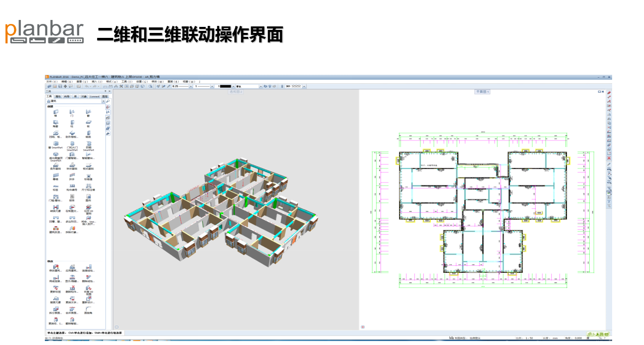Select the 幕墙 curtain wall tool
Viewport: 644px width, 345px height.
[x=55, y=176]
